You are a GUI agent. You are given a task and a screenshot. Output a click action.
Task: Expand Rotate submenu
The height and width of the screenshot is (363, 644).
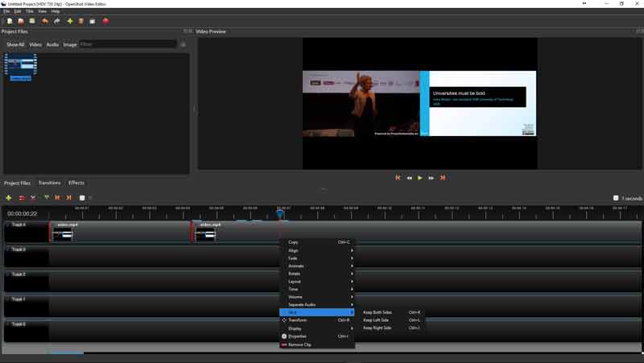click(317, 274)
